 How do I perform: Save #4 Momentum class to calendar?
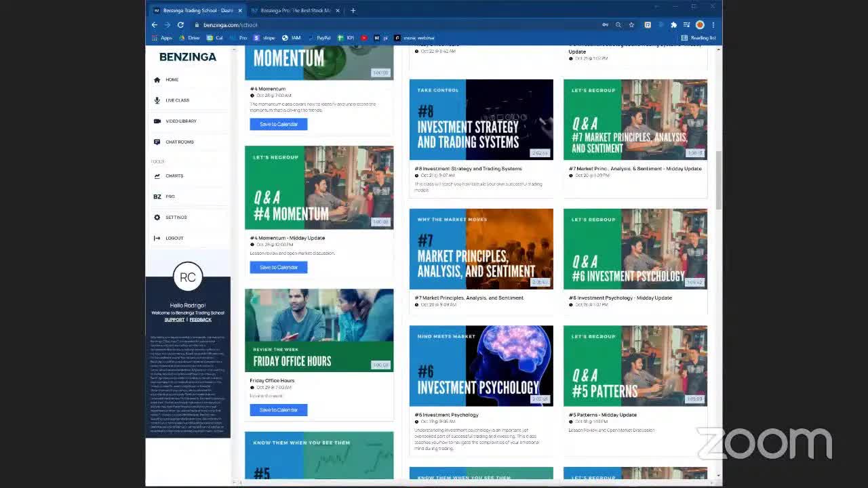(x=279, y=125)
